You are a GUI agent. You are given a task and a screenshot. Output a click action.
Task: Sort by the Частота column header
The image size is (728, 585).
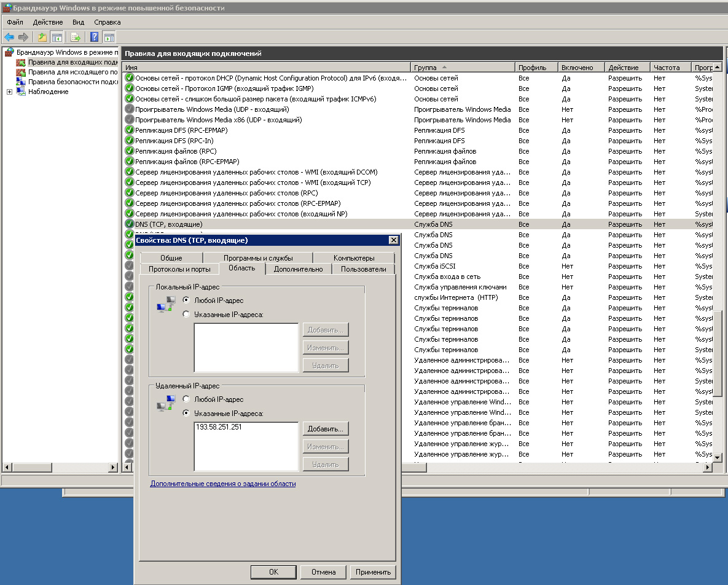click(x=670, y=68)
